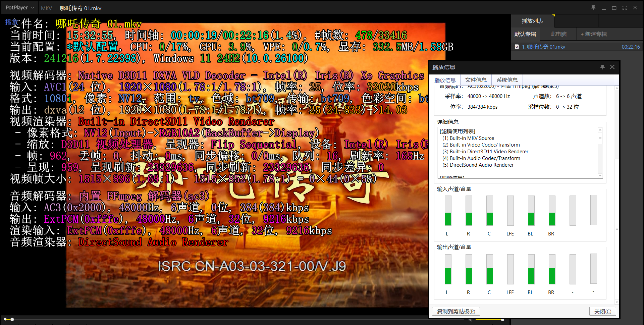Switch to the 默认专辑 album tab
Image resolution: width=644 pixels, height=325 pixels.
click(x=525, y=34)
